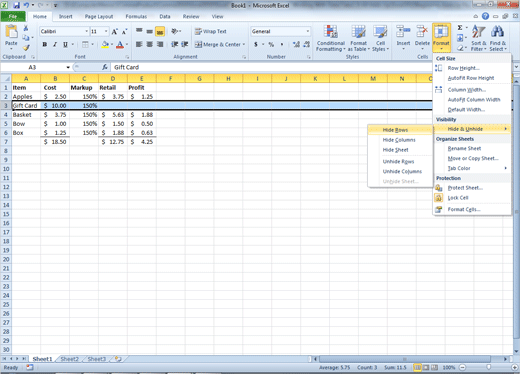Click the Top Align icon

[139, 31]
